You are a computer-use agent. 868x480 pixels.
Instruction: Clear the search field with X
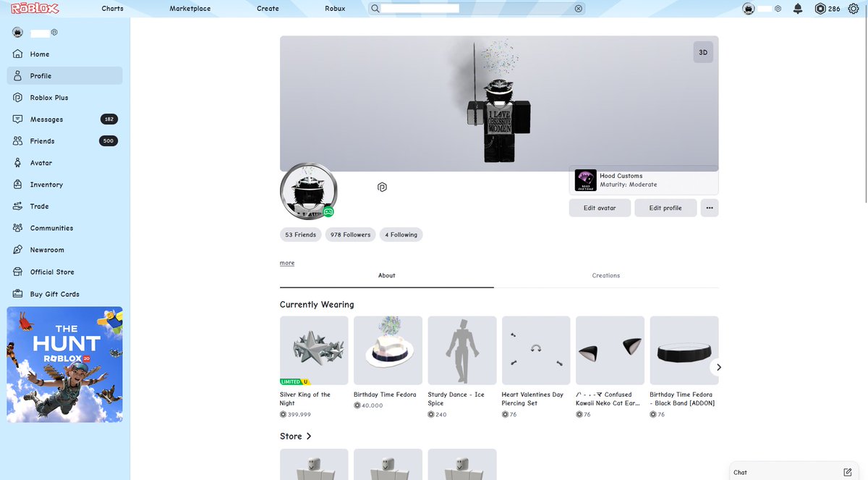pos(578,9)
